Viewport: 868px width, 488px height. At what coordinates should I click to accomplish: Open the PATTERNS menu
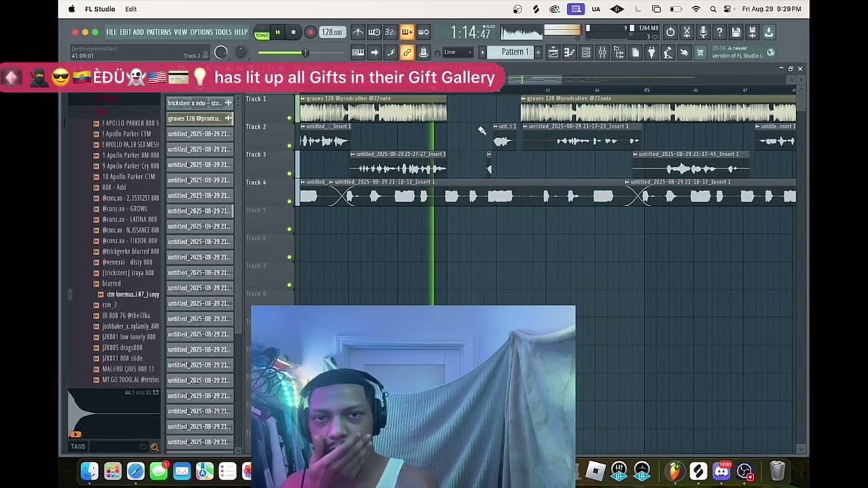[159, 32]
